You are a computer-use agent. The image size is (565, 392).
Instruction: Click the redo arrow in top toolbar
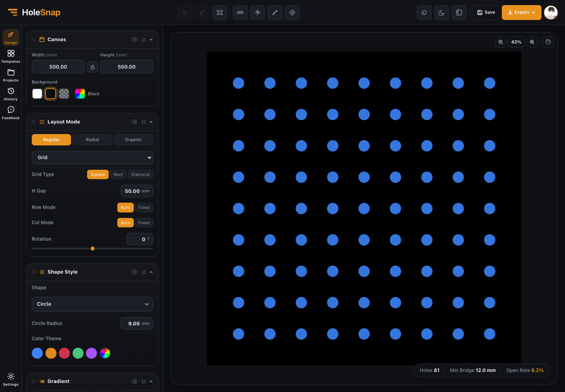click(202, 13)
